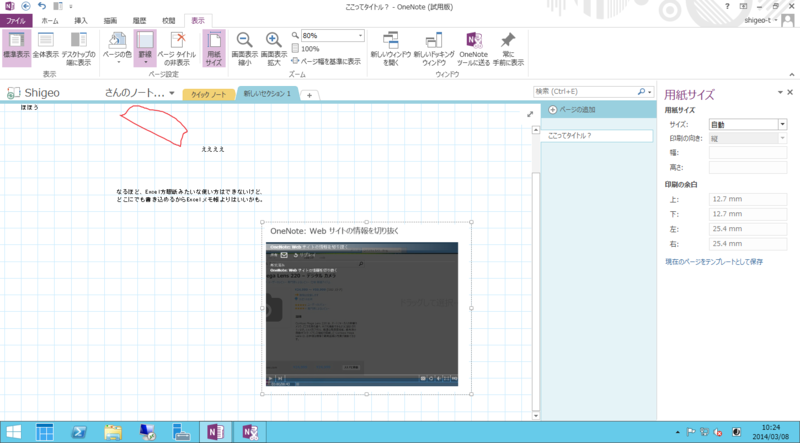Toggle Rule Lines (罫線) button

coord(145,48)
